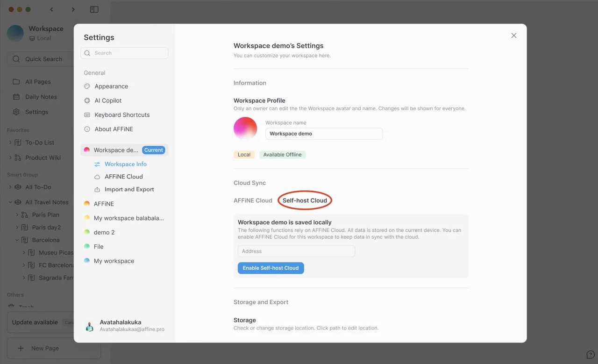This screenshot has width=598, height=364.
Task: Click Enable Self-host Cloud button
Action: (271, 268)
